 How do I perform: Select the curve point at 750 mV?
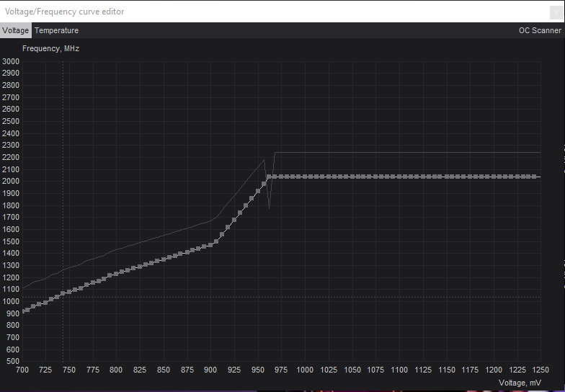69,292
